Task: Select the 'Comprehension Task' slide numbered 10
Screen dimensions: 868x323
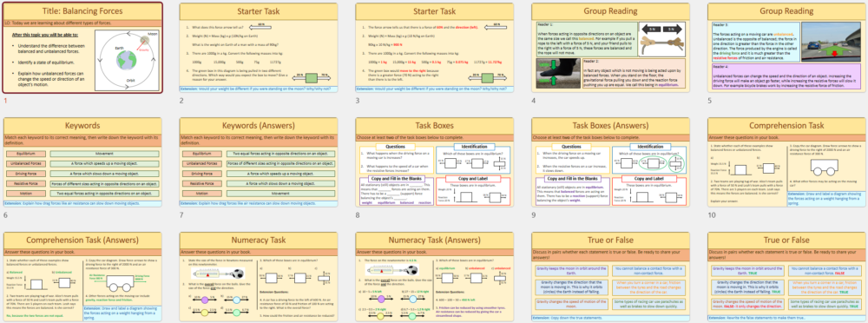Action: pyautogui.click(x=787, y=162)
